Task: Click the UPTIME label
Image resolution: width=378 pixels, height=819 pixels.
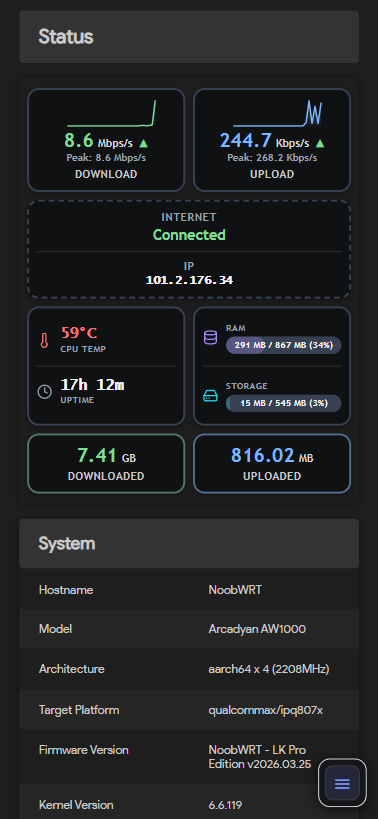Action: pyautogui.click(x=77, y=400)
